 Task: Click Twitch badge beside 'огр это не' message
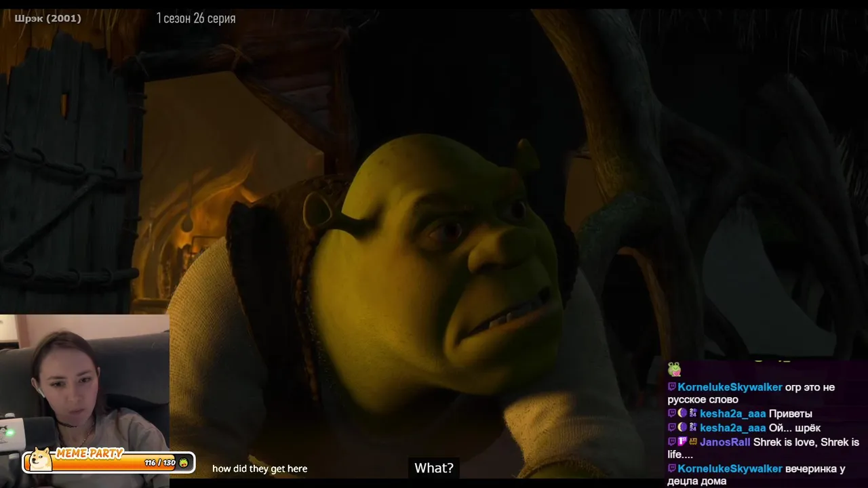click(x=672, y=387)
